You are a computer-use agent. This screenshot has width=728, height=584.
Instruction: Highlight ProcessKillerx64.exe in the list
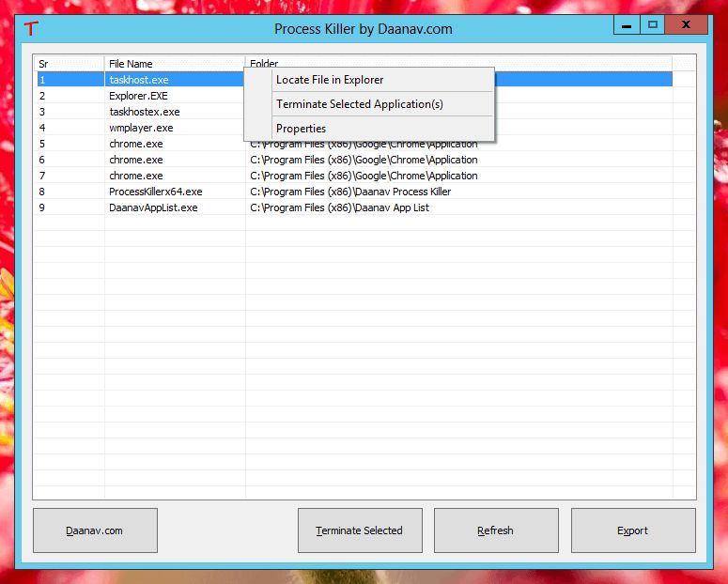click(x=155, y=192)
